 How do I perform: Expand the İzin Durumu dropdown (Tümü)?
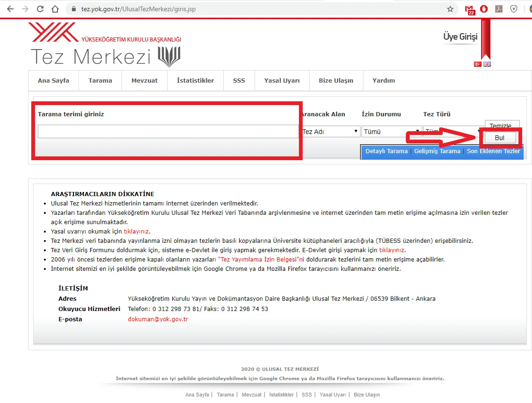pyautogui.click(x=391, y=132)
